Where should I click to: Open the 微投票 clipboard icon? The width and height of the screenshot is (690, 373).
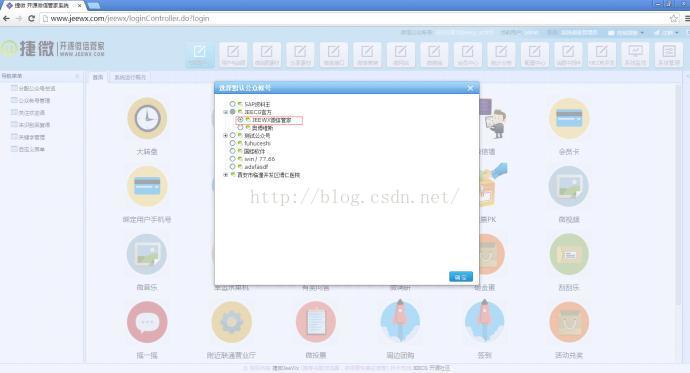click(x=316, y=322)
